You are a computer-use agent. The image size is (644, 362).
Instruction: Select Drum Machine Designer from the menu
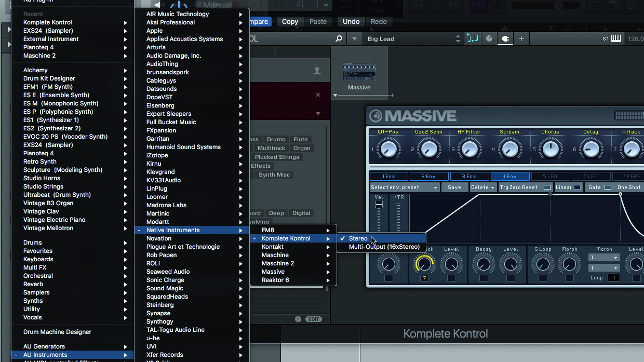pyautogui.click(x=73, y=332)
